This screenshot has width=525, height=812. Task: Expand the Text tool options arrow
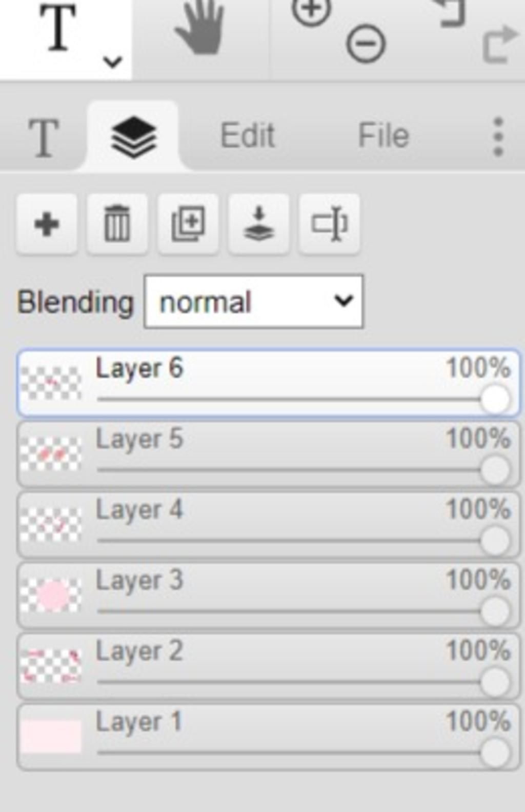pos(112,62)
